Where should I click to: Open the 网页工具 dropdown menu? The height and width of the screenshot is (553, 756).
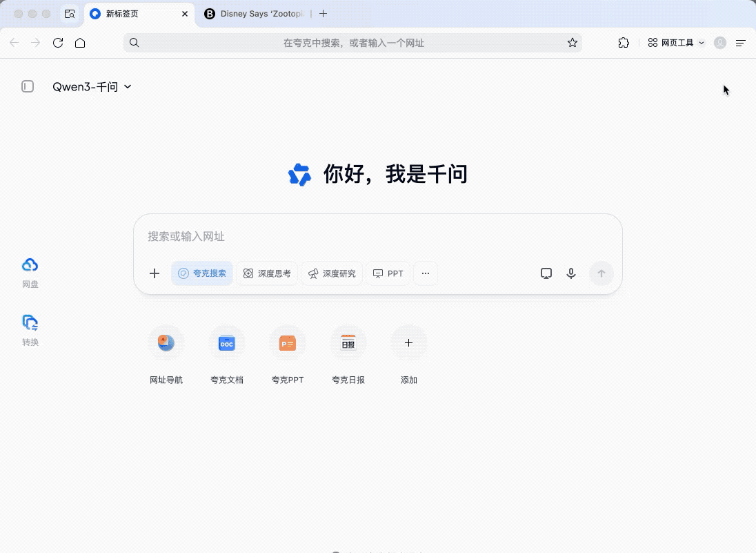click(676, 43)
